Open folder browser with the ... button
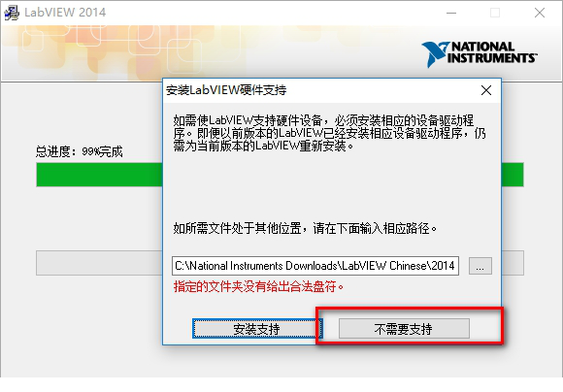The height and width of the screenshot is (392, 563). (480, 266)
